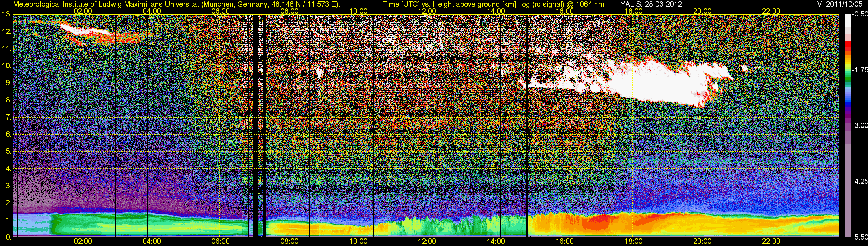Click the "04:00" label on the top time axis
The image size is (868, 246).
[x=152, y=12]
